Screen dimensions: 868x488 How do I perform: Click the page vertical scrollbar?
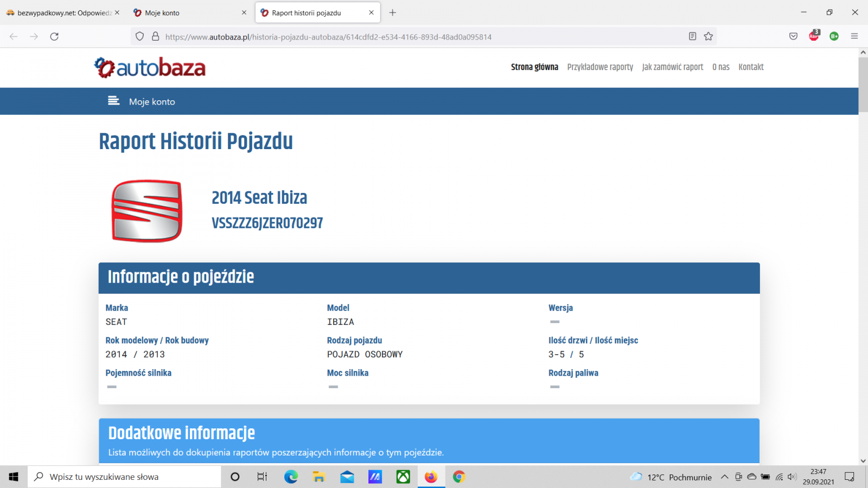(x=863, y=87)
